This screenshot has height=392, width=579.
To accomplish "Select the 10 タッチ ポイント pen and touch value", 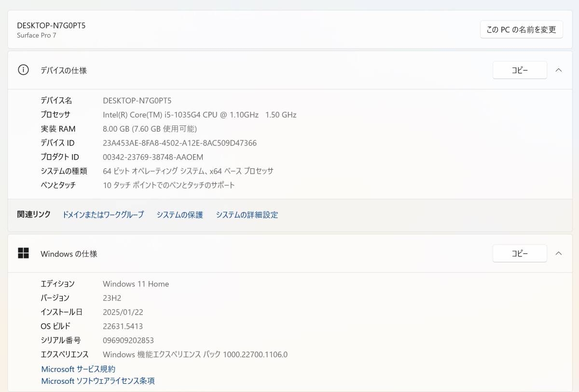I will click(x=169, y=185).
